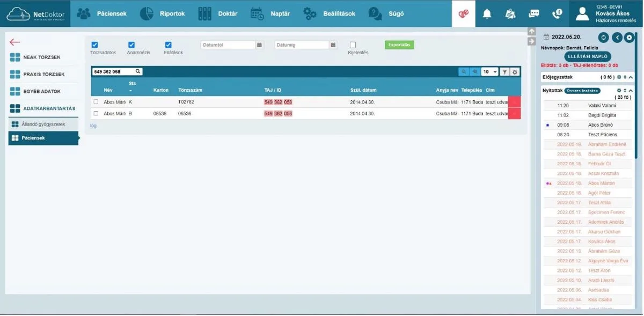Click the red back arrow
Image resolution: width=644 pixels, height=316 pixels.
click(15, 42)
